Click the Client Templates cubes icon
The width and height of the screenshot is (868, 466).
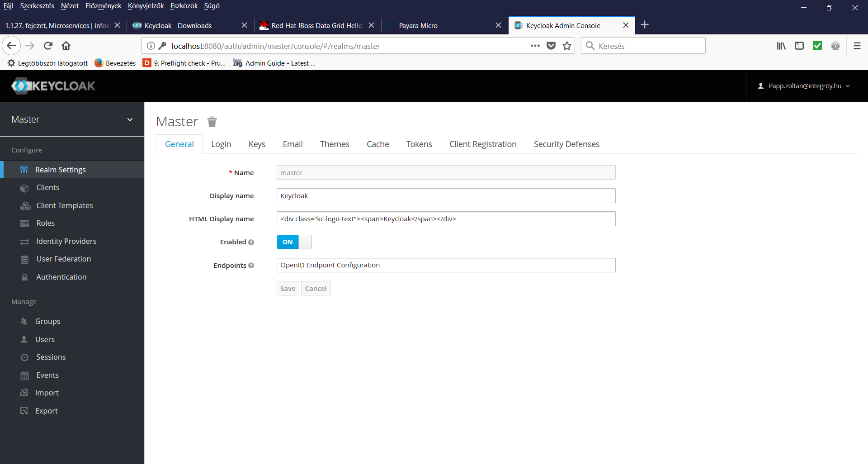[25, 206]
